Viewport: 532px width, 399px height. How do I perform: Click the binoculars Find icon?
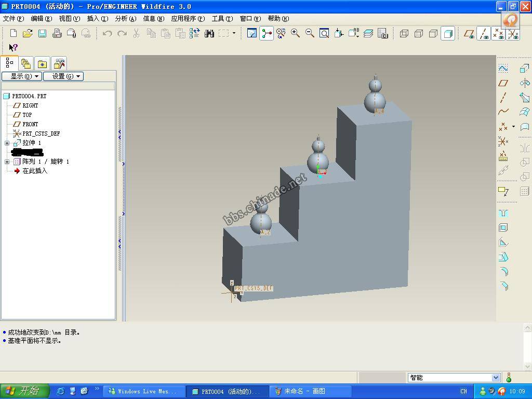click(209, 33)
